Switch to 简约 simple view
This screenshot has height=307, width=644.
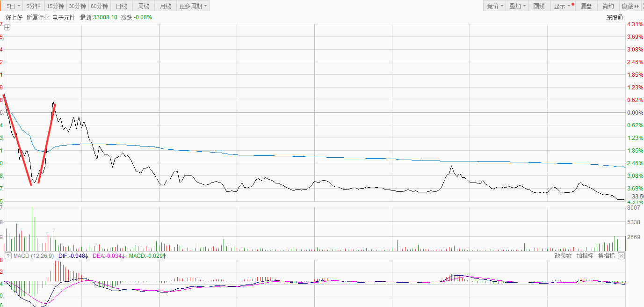(608, 6)
